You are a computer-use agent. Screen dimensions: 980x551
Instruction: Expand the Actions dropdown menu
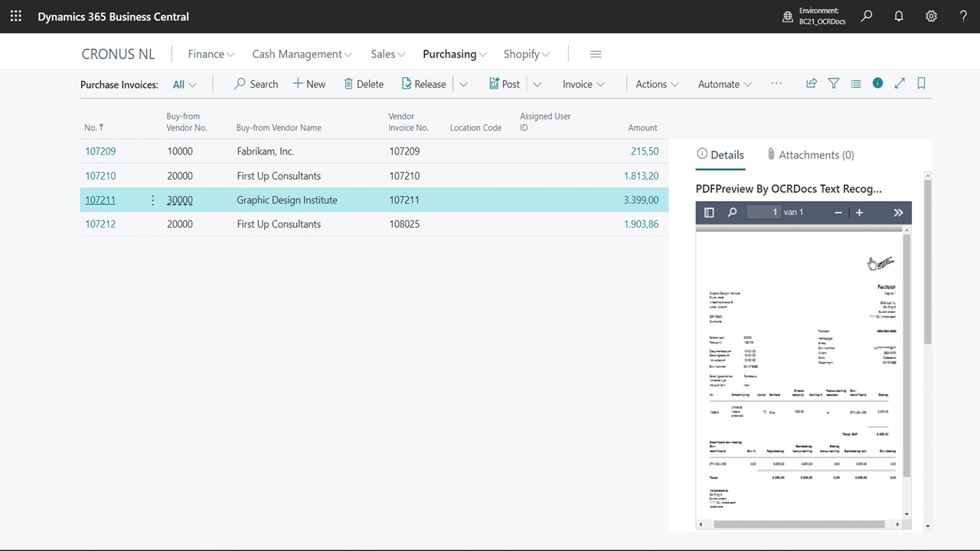(x=657, y=84)
